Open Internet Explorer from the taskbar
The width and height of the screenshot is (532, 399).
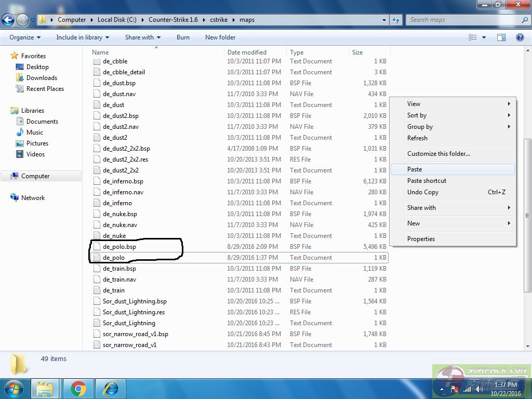click(111, 389)
